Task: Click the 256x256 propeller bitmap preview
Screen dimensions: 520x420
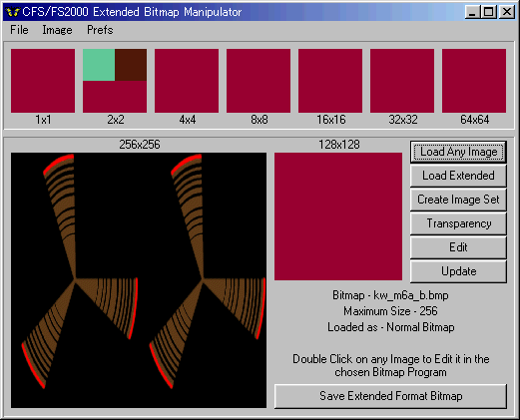Action: (x=139, y=280)
